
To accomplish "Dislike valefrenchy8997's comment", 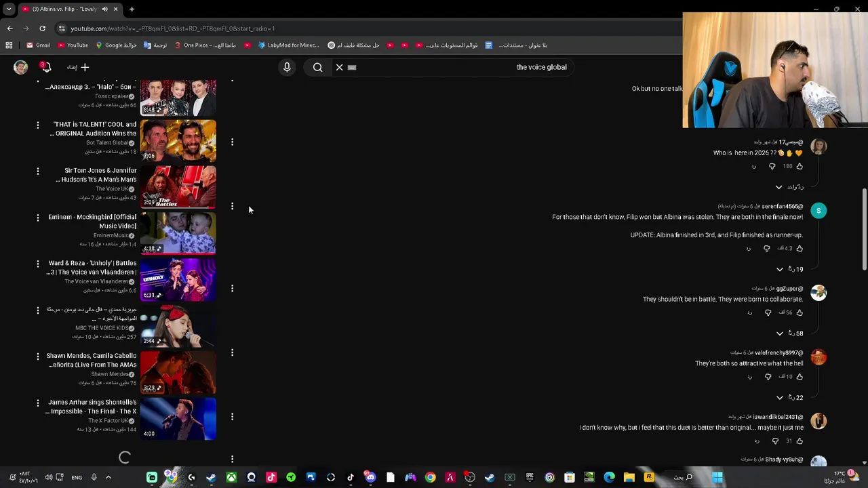I will [x=768, y=377].
